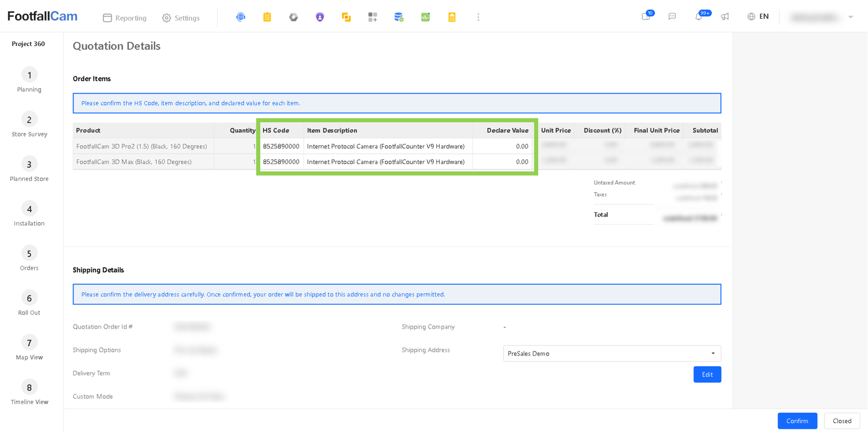Viewport: 868px width, 436px height.
Task: Go to step 4 Installation
Action: pos(30,214)
